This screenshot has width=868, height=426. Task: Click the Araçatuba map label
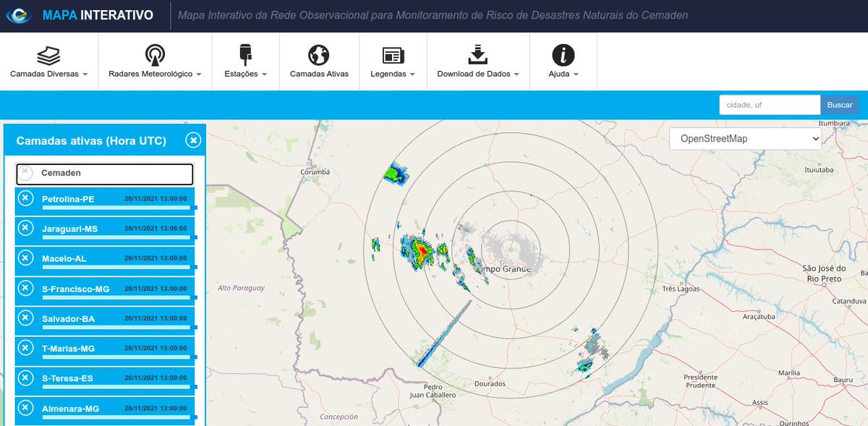(x=757, y=317)
